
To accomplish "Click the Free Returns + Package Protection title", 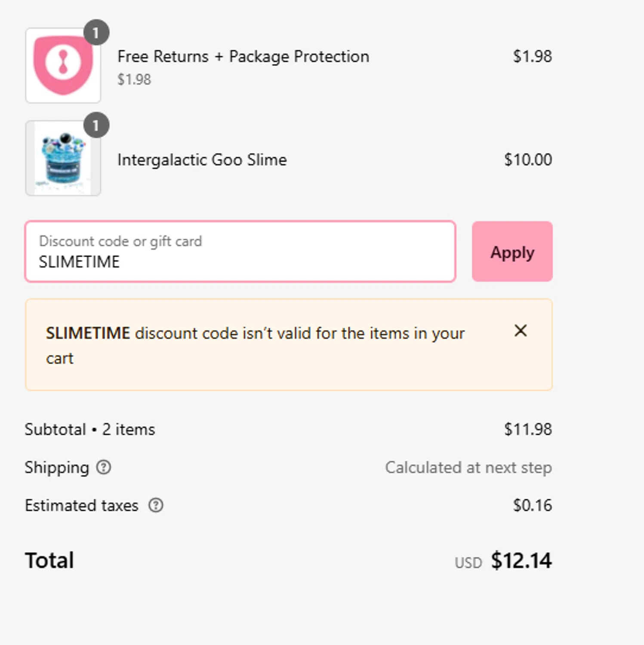I will [243, 57].
